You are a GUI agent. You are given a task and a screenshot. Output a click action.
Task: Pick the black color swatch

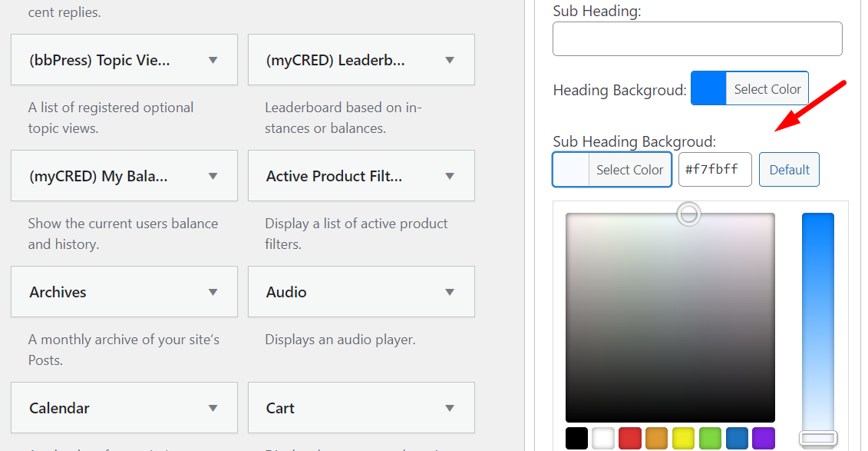point(576,438)
